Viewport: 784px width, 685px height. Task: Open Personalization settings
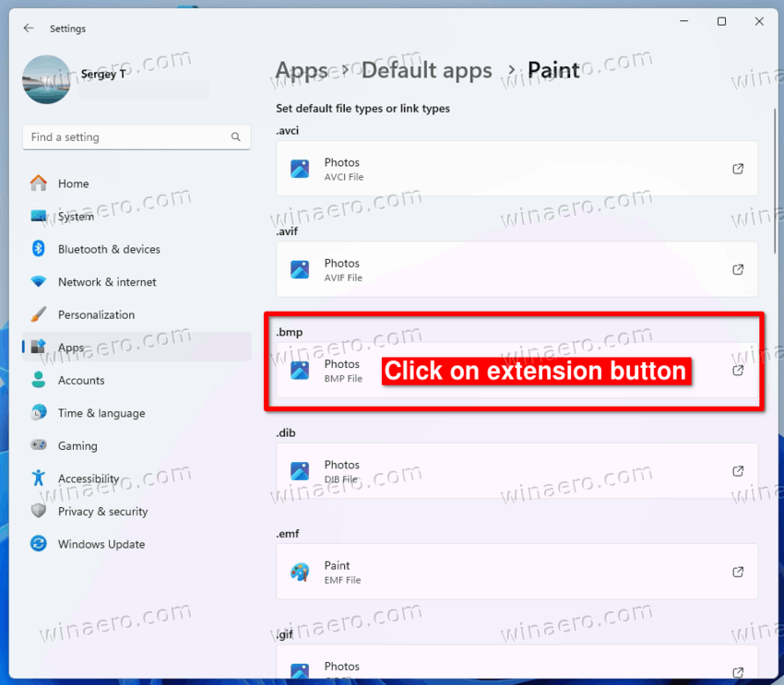point(137,314)
